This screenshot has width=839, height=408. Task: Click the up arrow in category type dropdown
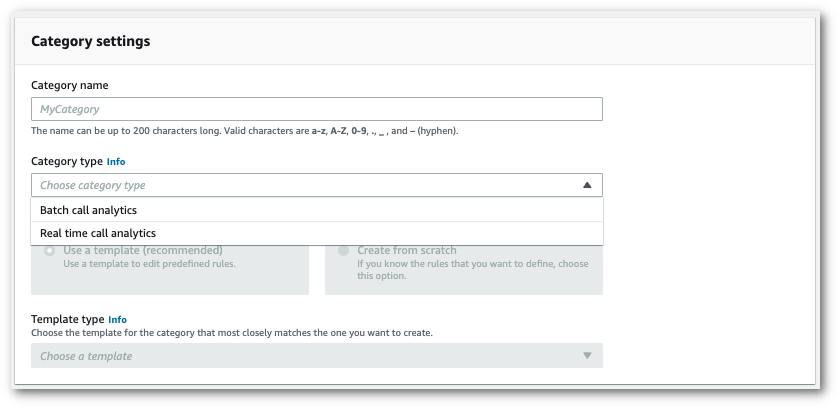click(x=587, y=185)
